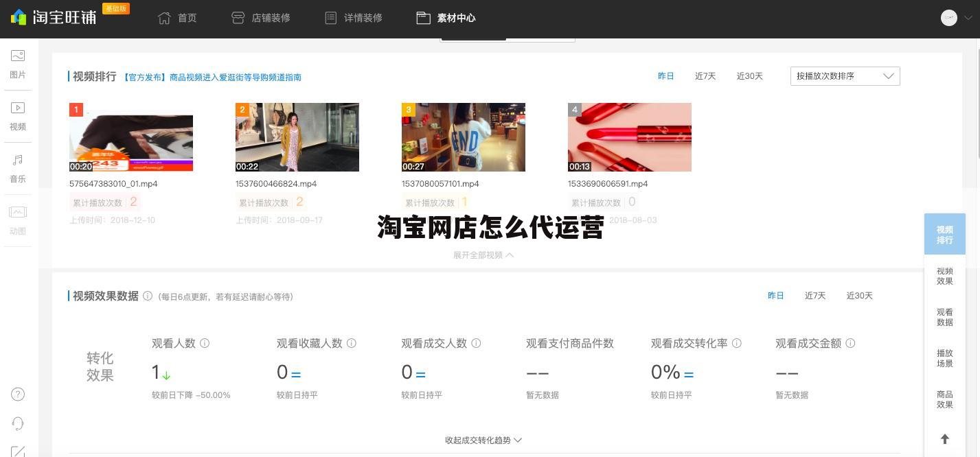Open the 详情装修 tab
This screenshot has width=980, height=457.
click(x=353, y=18)
